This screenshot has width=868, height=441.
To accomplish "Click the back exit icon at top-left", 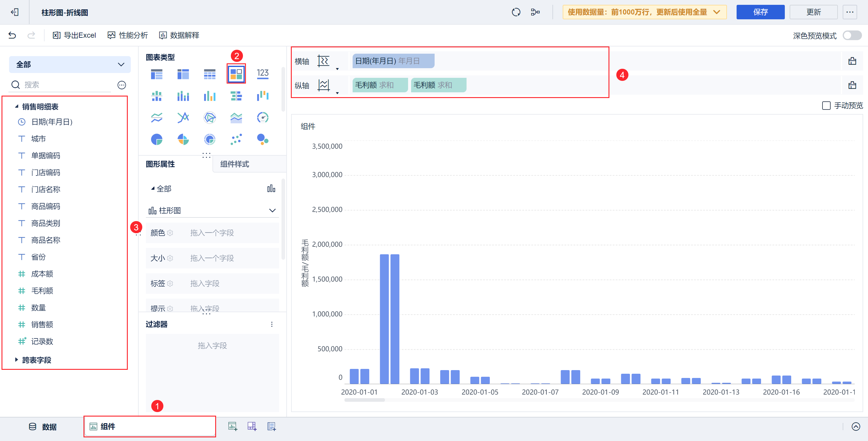I will tap(14, 12).
